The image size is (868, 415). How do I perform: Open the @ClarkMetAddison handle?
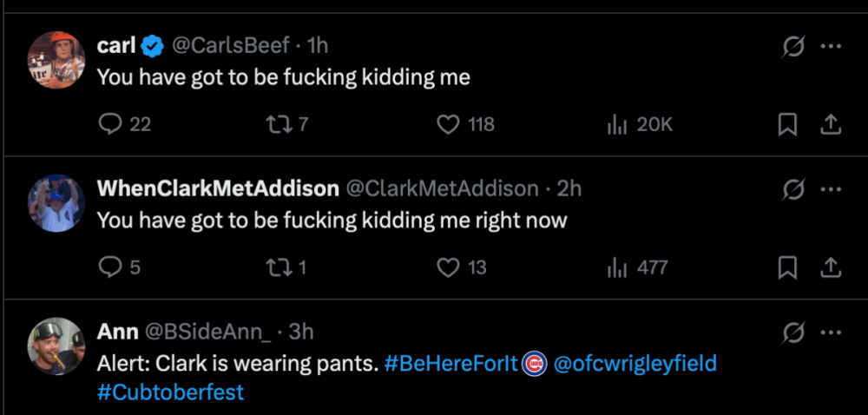443,188
